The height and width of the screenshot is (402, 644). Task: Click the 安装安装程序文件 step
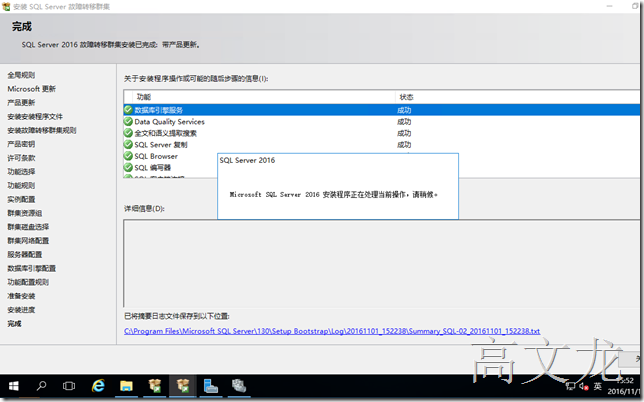pyautogui.click(x=35, y=117)
